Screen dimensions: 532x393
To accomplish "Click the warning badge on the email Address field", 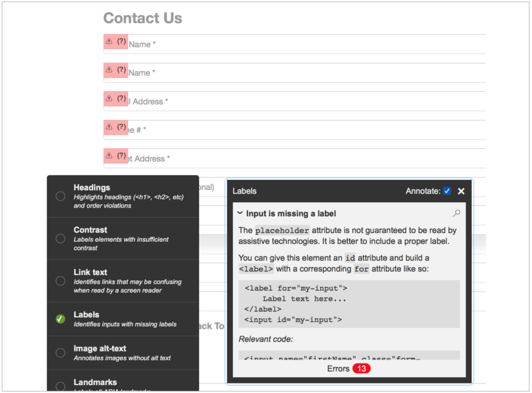I will point(116,99).
